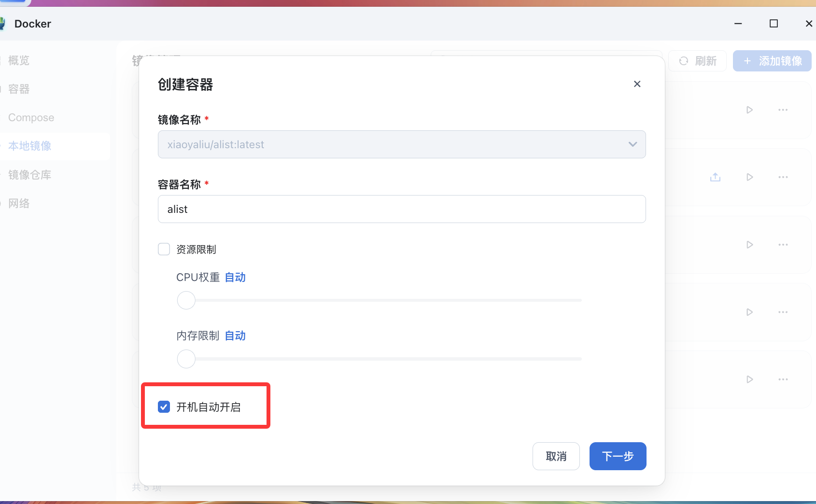816x504 pixels.
Task: Click the play icon in the last image row
Action: pyautogui.click(x=749, y=379)
